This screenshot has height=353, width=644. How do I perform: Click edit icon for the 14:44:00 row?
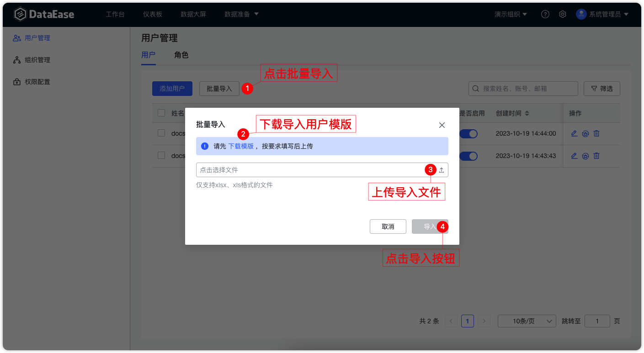point(575,133)
